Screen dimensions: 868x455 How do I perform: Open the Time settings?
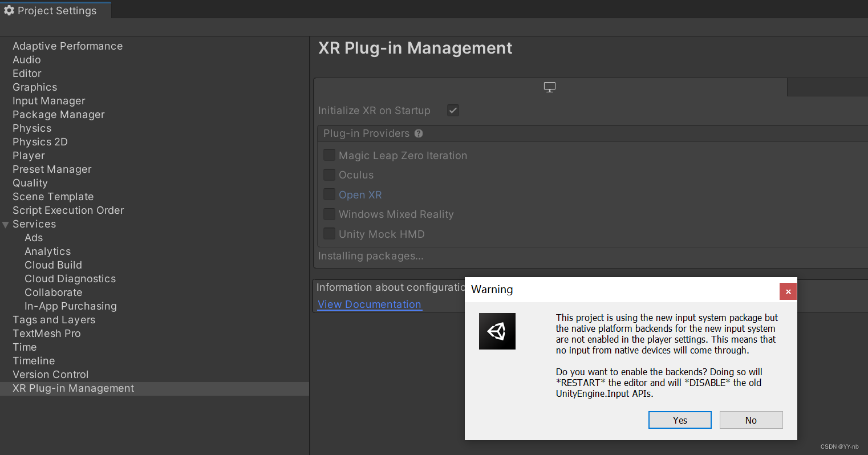tap(25, 347)
